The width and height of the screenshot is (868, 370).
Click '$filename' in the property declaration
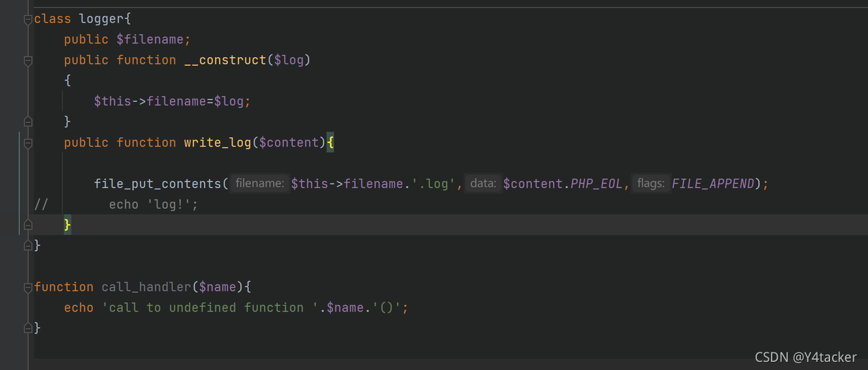click(150, 39)
